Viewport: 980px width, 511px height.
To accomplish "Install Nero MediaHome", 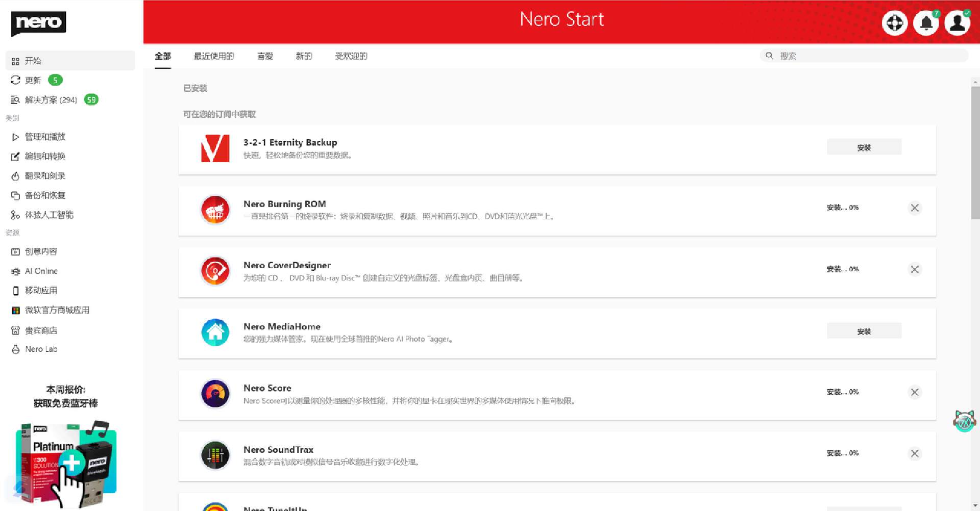I will (x=864, y=331).
